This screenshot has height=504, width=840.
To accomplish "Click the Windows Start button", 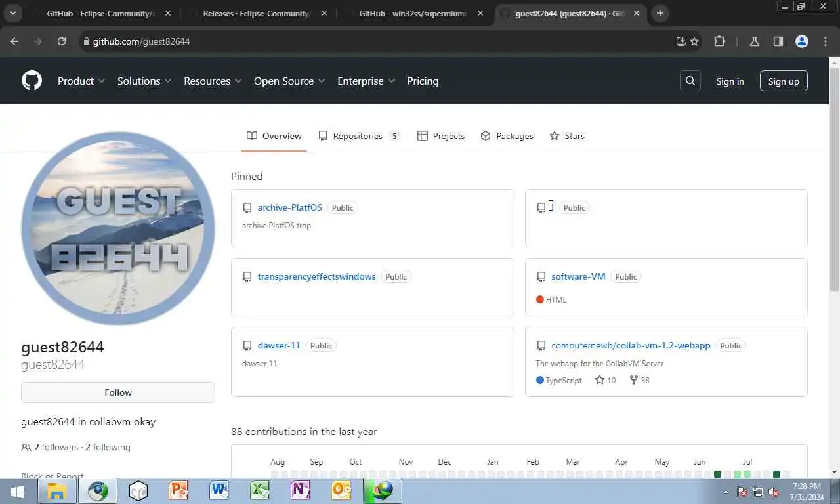I will tap(17, 491).
